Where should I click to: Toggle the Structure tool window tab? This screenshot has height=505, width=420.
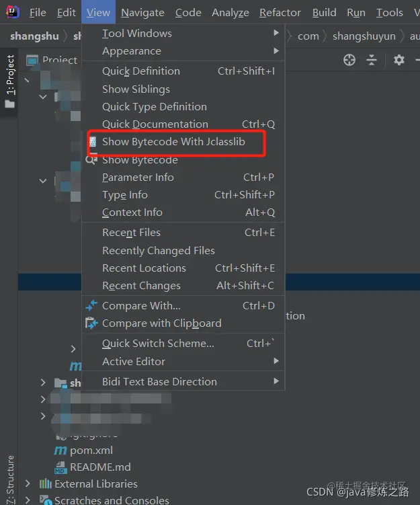pos(10,480)
